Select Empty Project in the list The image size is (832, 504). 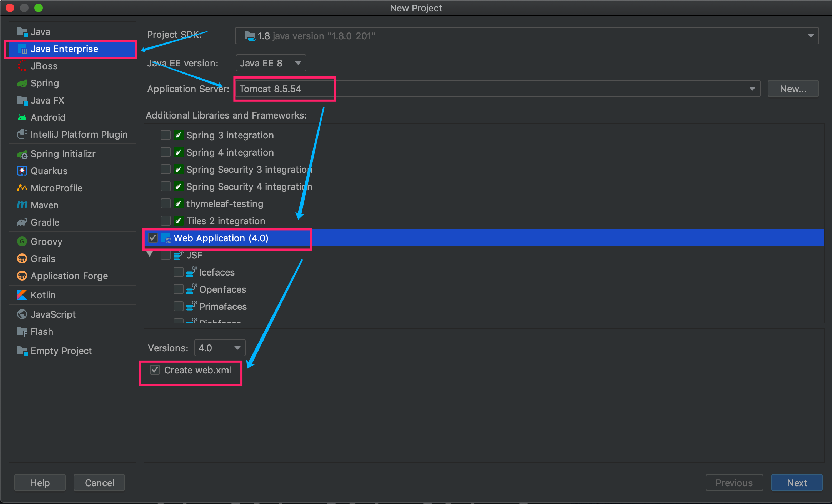[61, 351]
